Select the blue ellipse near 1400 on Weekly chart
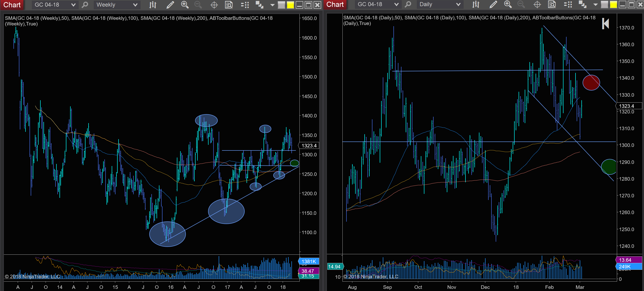 206,121
